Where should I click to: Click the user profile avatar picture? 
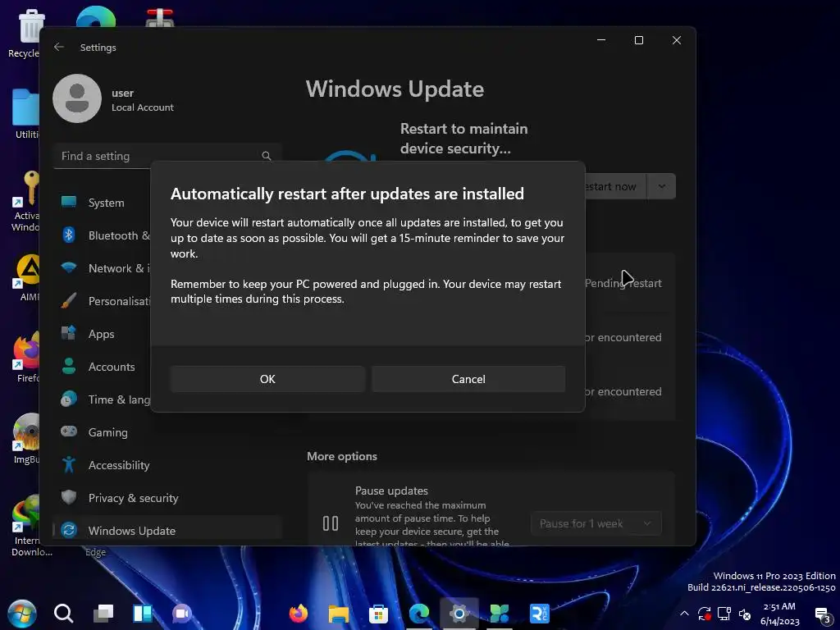(77, 98)
